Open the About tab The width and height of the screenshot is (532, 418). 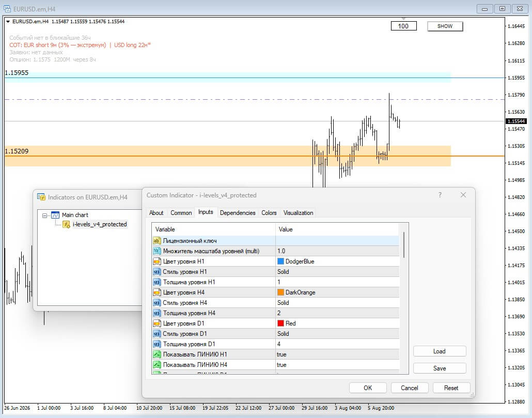click(156, 213)
